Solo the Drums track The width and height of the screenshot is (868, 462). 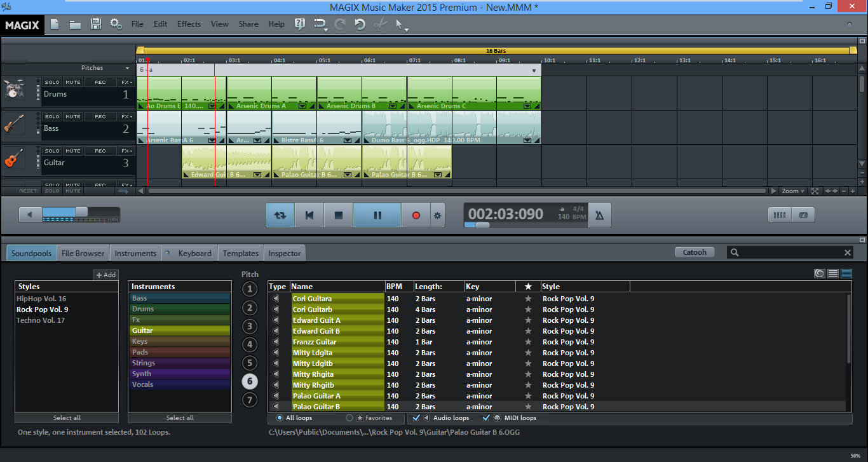pos(52,83)
